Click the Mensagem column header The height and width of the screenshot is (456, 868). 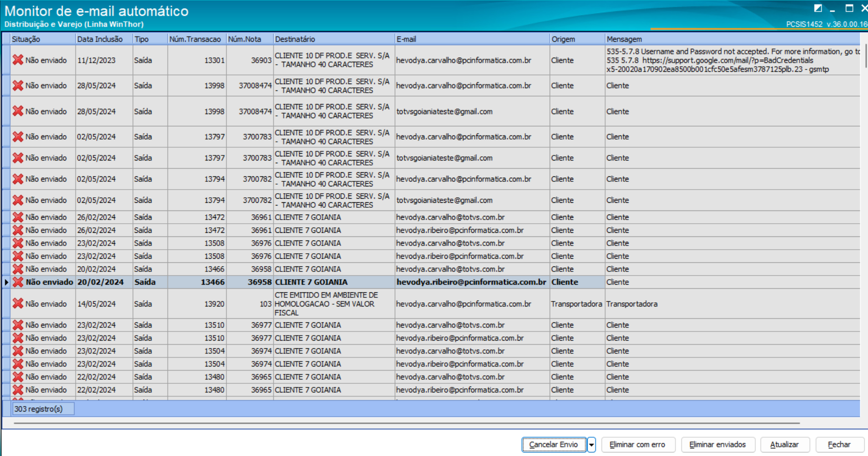[x=732, y=39]
